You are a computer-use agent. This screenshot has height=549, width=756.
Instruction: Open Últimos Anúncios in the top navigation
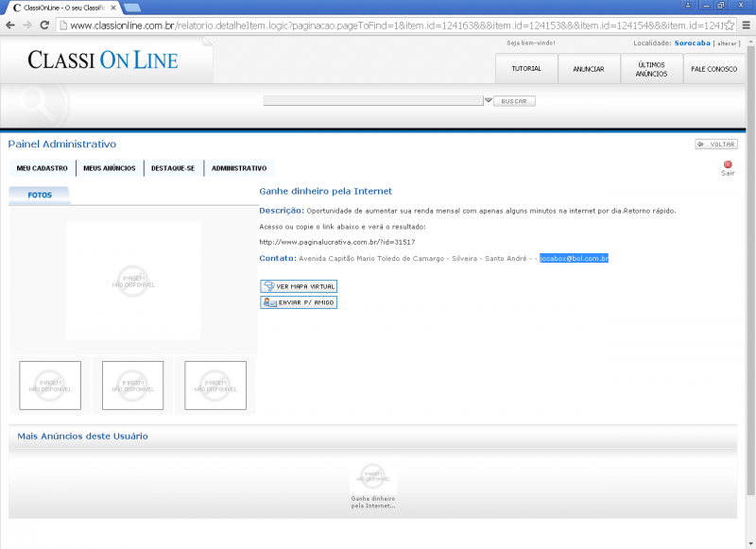[651, 69]
